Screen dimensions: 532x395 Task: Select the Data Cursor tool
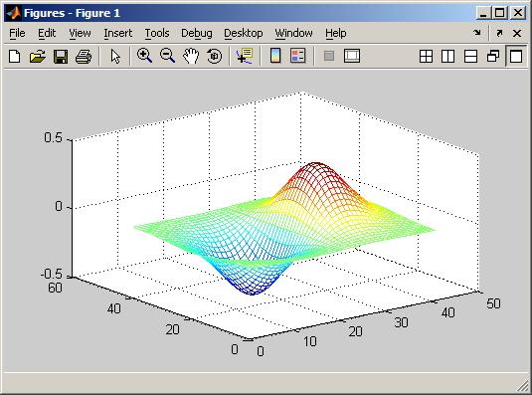coord(245,56)
